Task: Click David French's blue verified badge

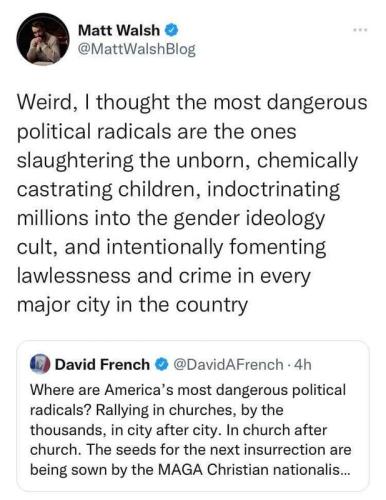Action: pyautogui.click(x=162, y=365)
